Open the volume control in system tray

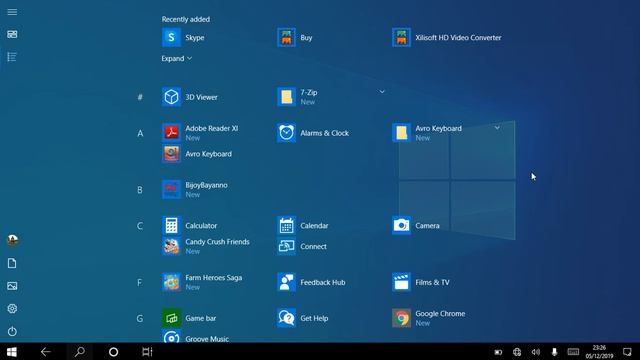[536, 352]
